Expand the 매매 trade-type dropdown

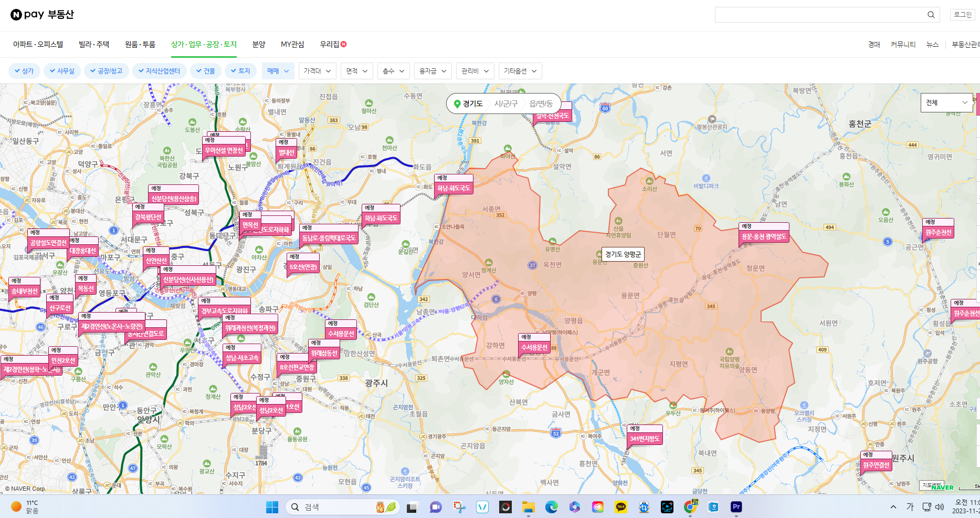point(278,71)
